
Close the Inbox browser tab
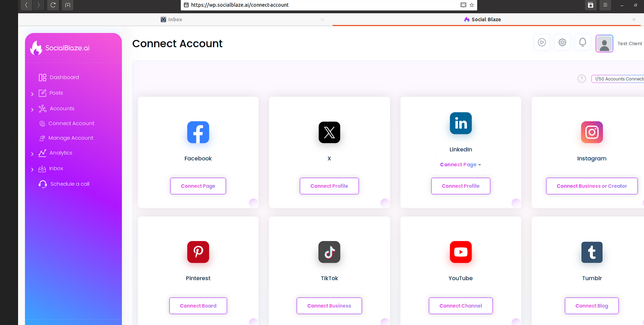322,20
